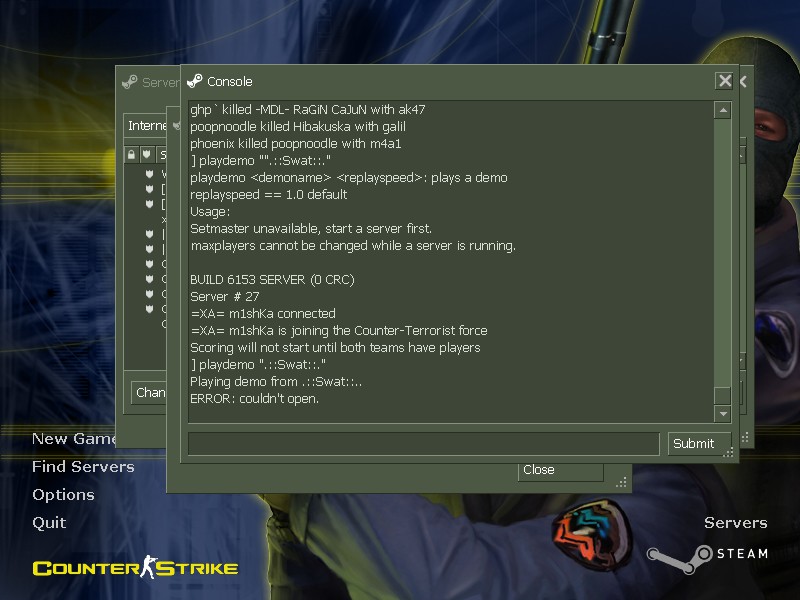
Task: Open Options from main menu
Action: [x=63, y=494]
